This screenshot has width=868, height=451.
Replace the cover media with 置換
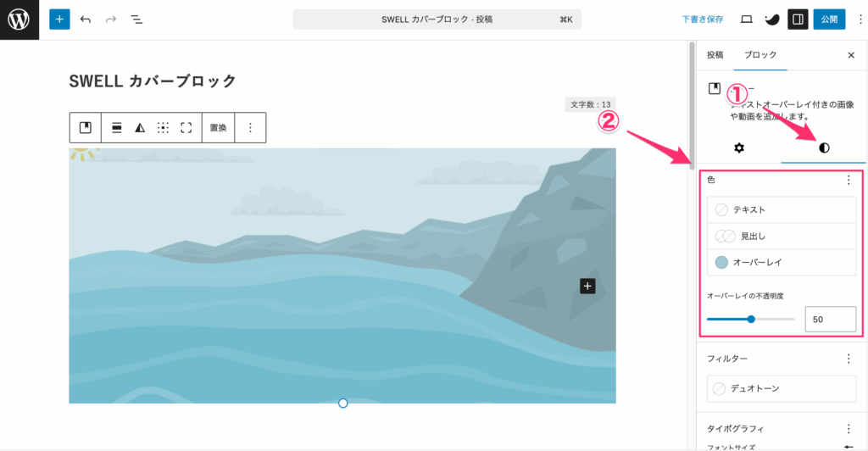pos(218,128)
